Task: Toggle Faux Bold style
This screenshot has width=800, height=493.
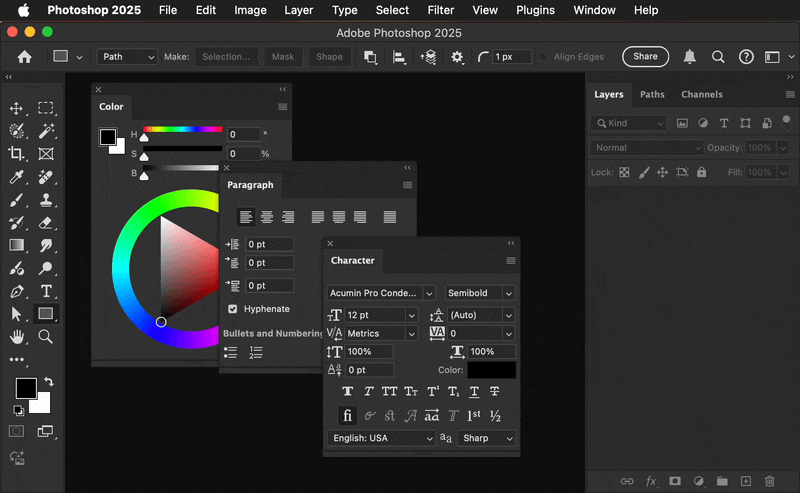Action: (347, 391)
